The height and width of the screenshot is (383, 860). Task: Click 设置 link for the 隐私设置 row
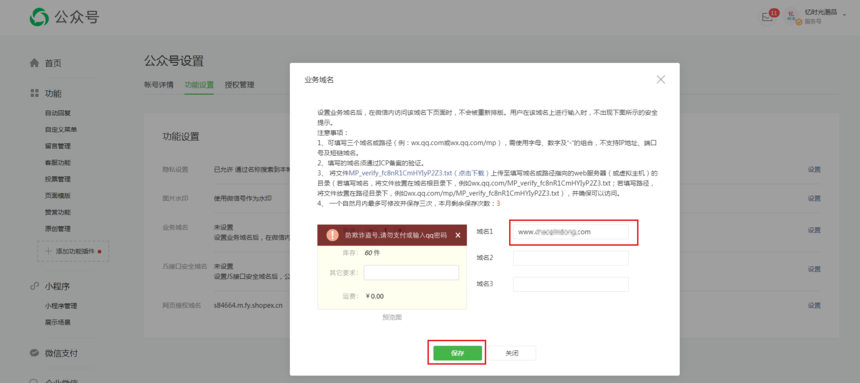coord(814,169)
